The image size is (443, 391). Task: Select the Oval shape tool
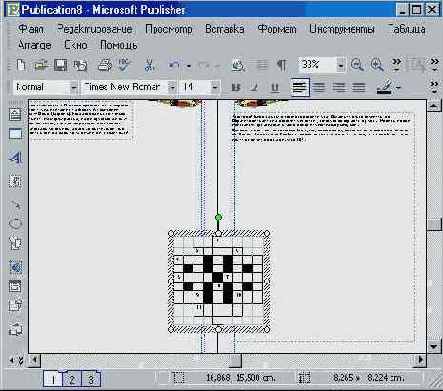[15, 224]
